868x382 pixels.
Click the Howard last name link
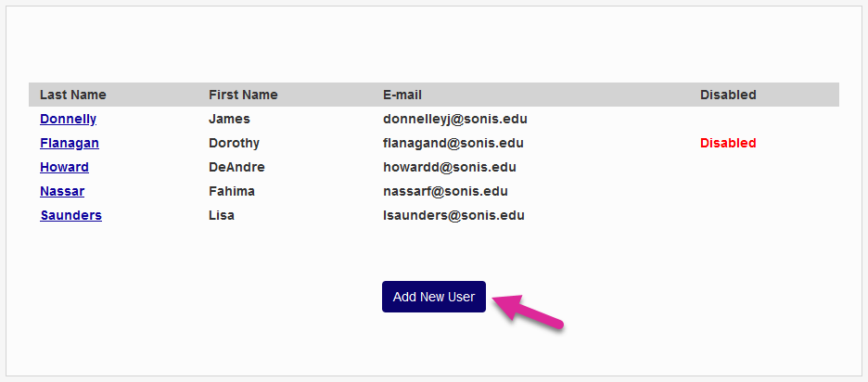click(64, 167)
